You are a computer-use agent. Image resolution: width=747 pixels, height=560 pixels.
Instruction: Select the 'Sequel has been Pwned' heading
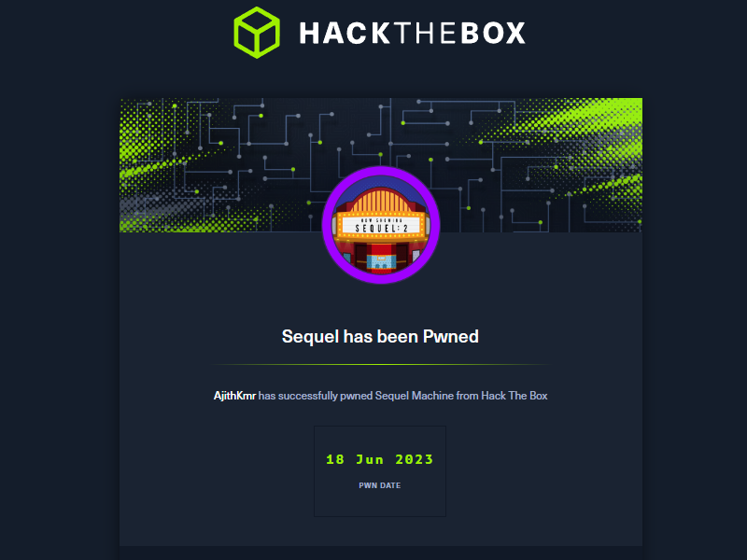point(380,337)
